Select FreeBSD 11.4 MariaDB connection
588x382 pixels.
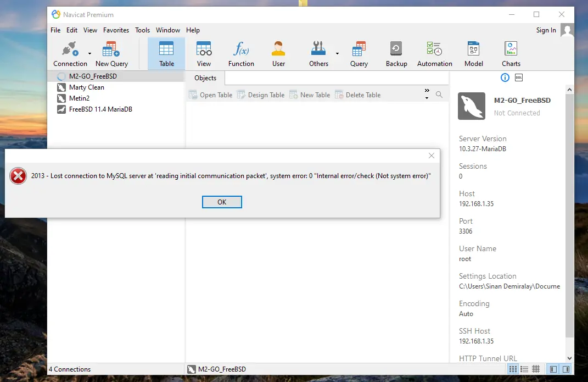pyautogui.click(x=116, y=109)
